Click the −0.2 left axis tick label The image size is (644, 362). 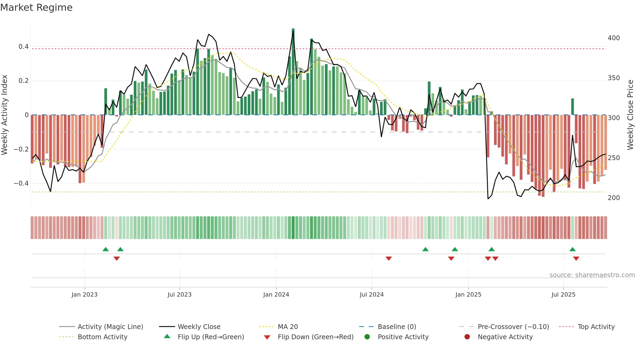pos(21,149)
